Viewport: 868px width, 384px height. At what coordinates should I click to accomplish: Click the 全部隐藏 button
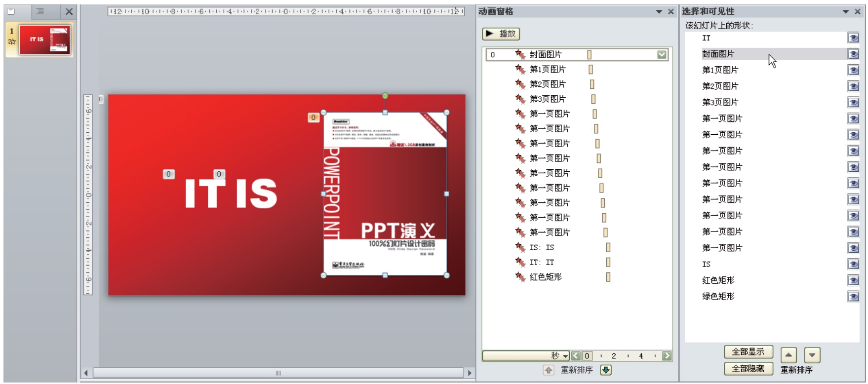coord(748,369)
